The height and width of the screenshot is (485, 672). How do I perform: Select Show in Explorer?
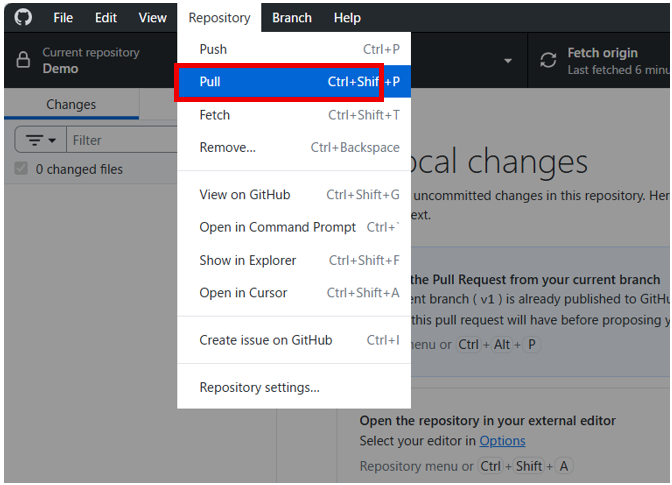294,260
